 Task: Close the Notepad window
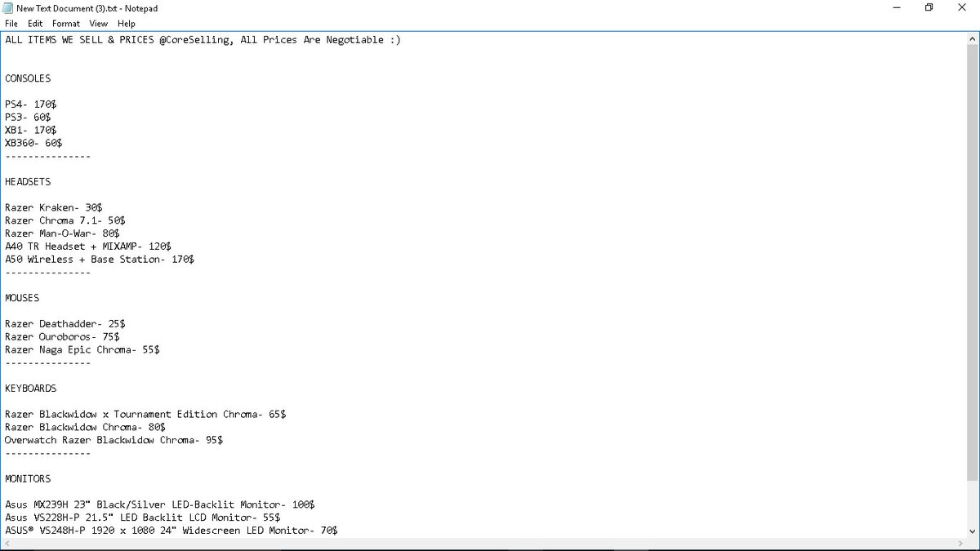961,8
